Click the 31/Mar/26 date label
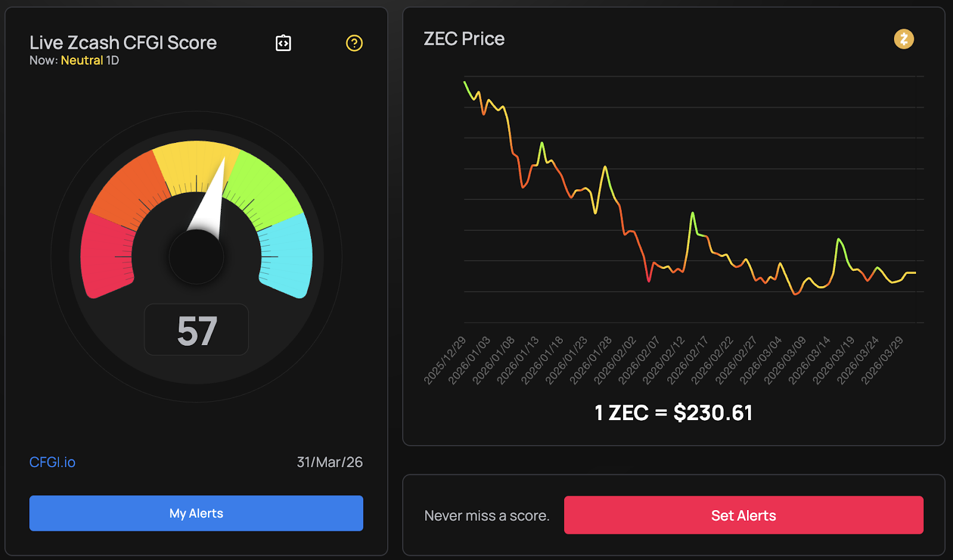The width and height of the screenshot is (953, 560). tap(329, 462)
